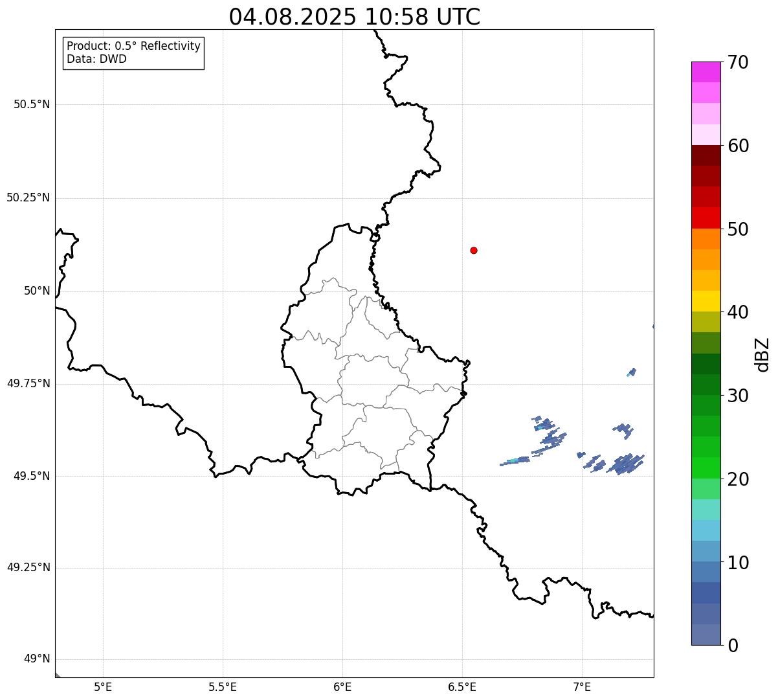This screenshot has width=778, height=700.
Task: Click the longitude label 5°E
Action: click(103, 686)
